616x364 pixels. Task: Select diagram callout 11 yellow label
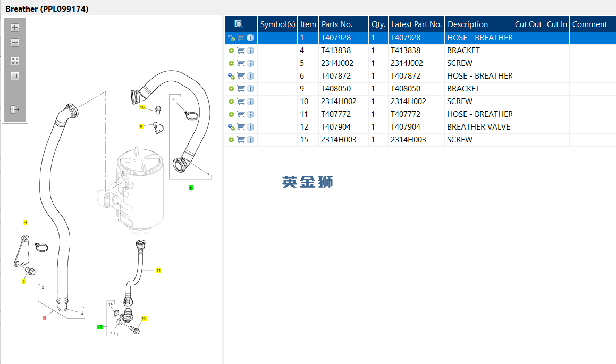[158, 270]
